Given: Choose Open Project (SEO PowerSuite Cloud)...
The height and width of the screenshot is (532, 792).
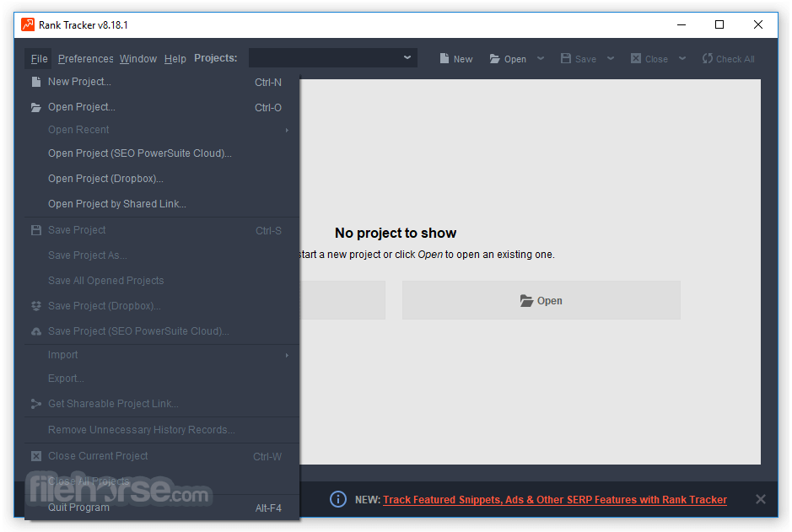Looking at the screenshot, I should pos(162,153).
